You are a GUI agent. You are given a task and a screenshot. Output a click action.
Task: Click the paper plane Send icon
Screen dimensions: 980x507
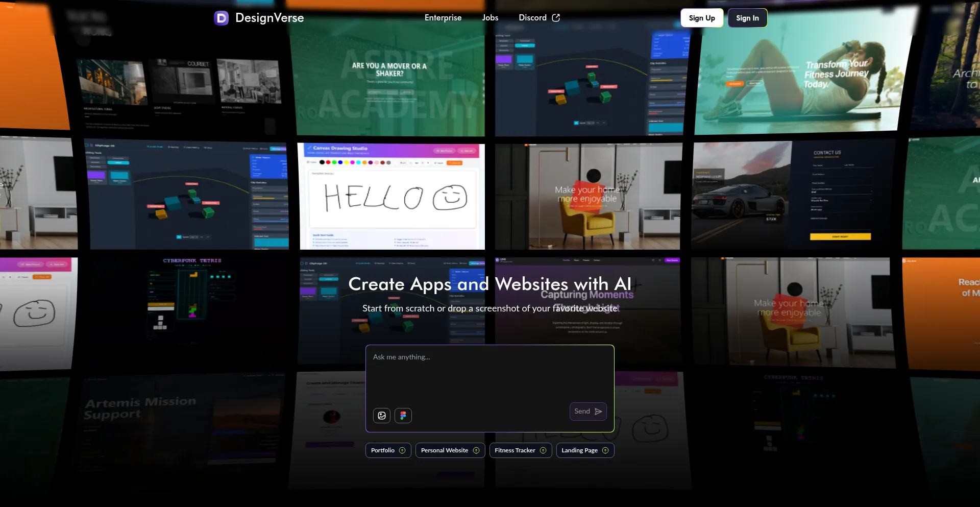(598, 412)
